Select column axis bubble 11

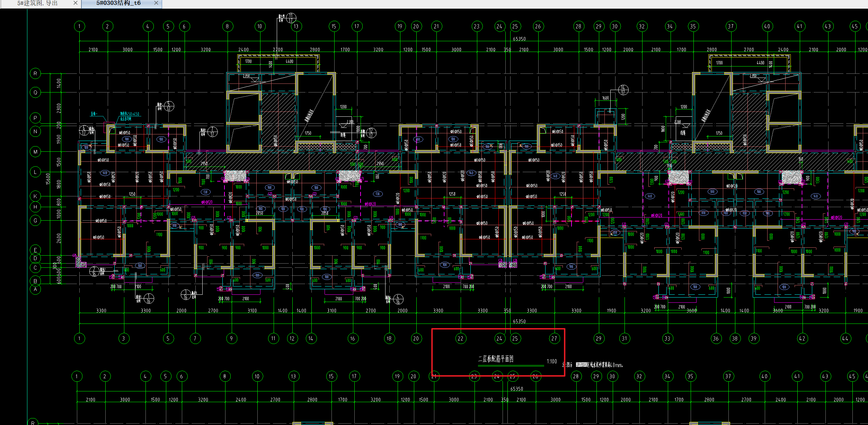274,338
